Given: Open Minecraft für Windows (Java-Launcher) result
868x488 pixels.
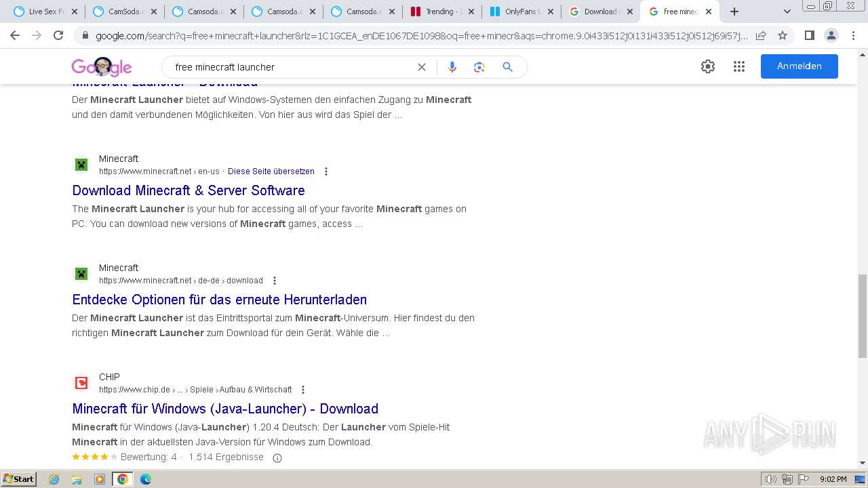Looking at the screenshot, I should 225,409.
